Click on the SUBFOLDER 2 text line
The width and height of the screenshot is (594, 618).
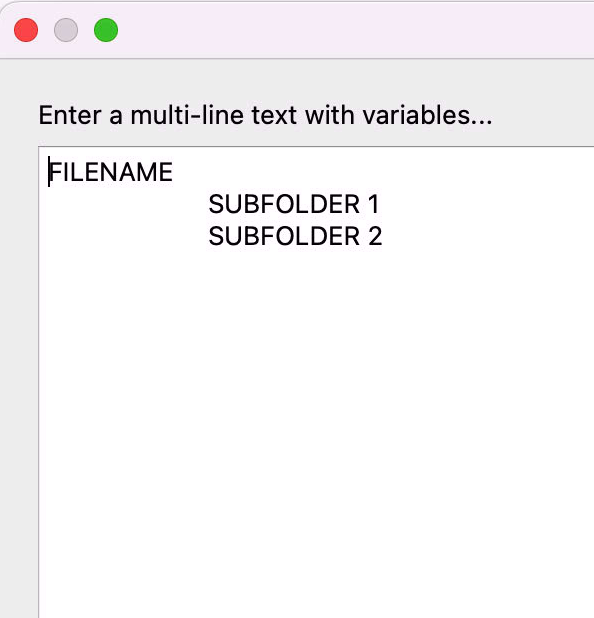pos(295,236)
